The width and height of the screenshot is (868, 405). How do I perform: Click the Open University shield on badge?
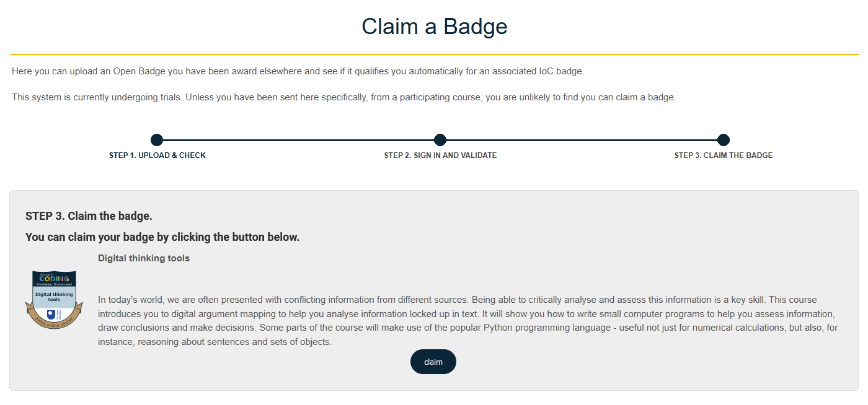(51, 314)
